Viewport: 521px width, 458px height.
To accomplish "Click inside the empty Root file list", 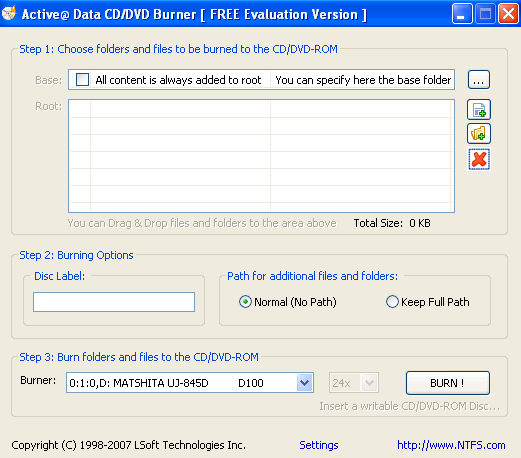I will [261, 156].
